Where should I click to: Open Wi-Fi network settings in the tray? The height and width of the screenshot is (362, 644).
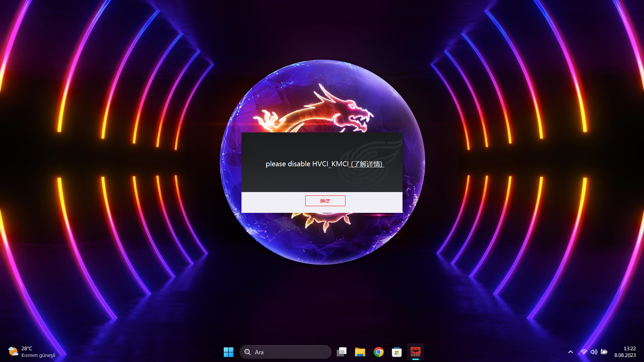[x=584, y=352]
